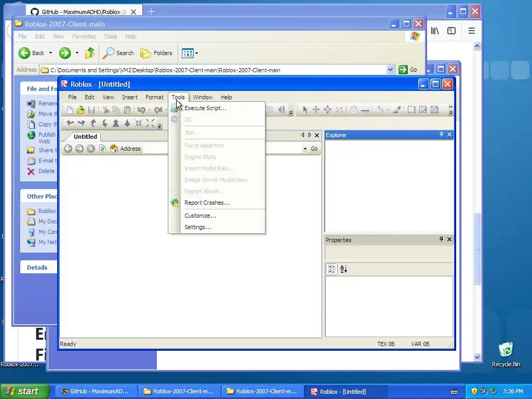Screen dimensions: 532x399
Task: Click the Home icon next to Address
Action: tap(114, 149)
